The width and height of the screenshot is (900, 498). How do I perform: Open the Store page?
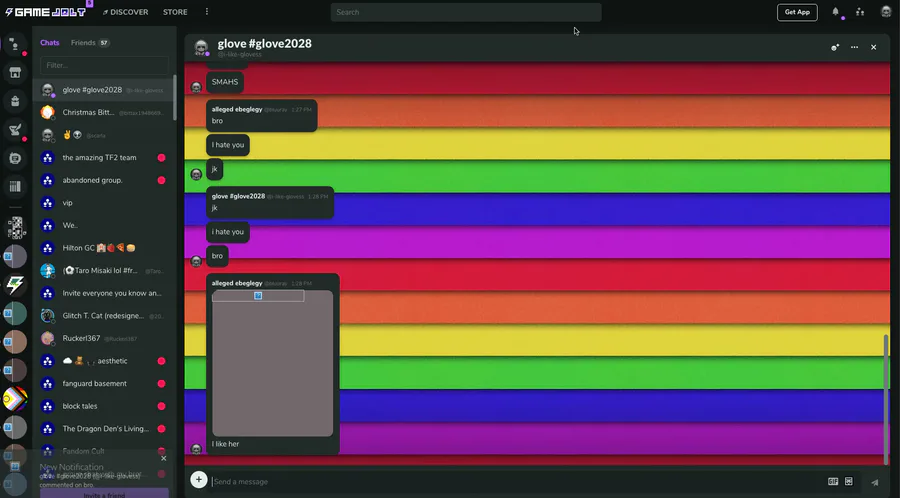pyautogui.click(x=175, y=12)
